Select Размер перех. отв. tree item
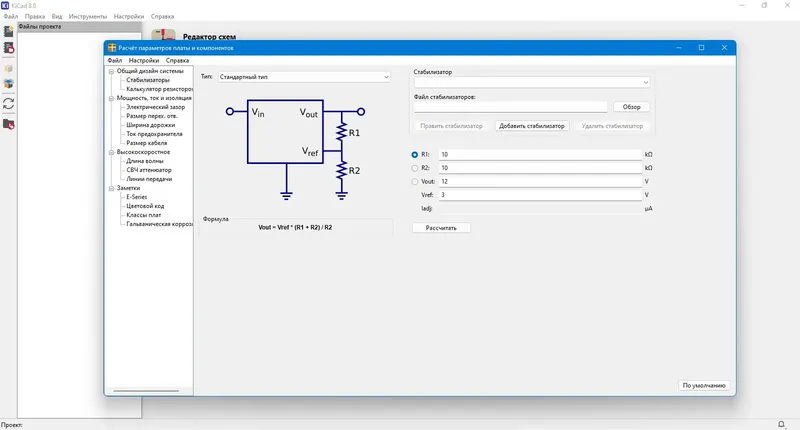The height and width of the screenshot is (430, 800). point(152,116)
